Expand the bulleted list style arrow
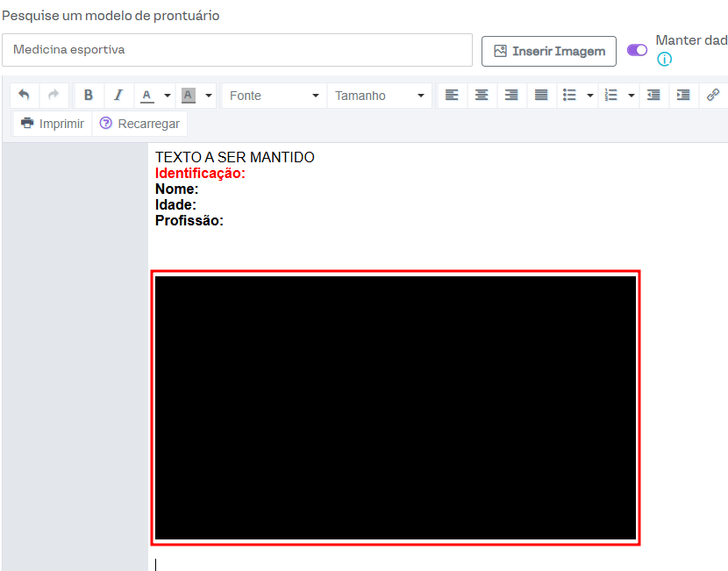728x571 pixels. [589, 96]
